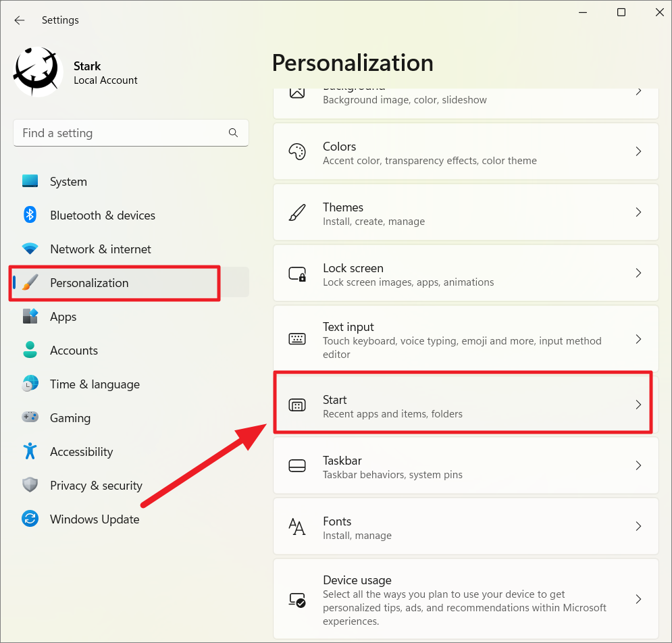Click the back arrow in Settings header
The height and width of the screenshot is (643, 672).
click(20, 20)
